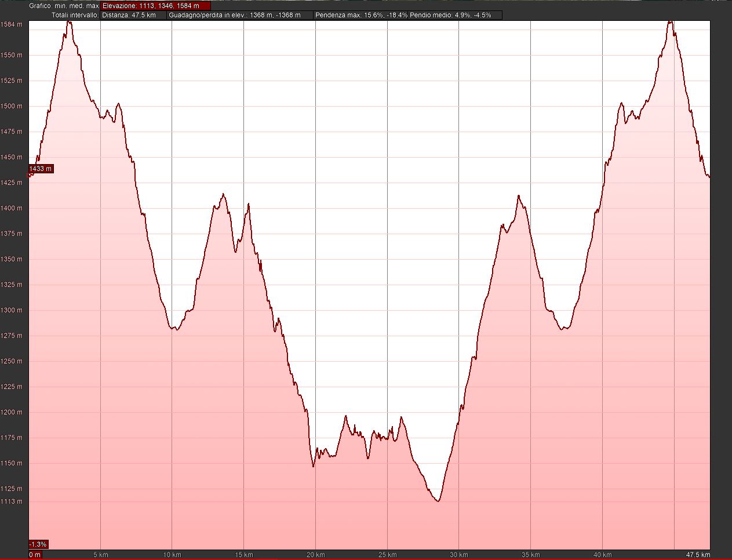Click the 0 m distance cursor label
This screenshot has width=732, height=560.
click(35, 555)
